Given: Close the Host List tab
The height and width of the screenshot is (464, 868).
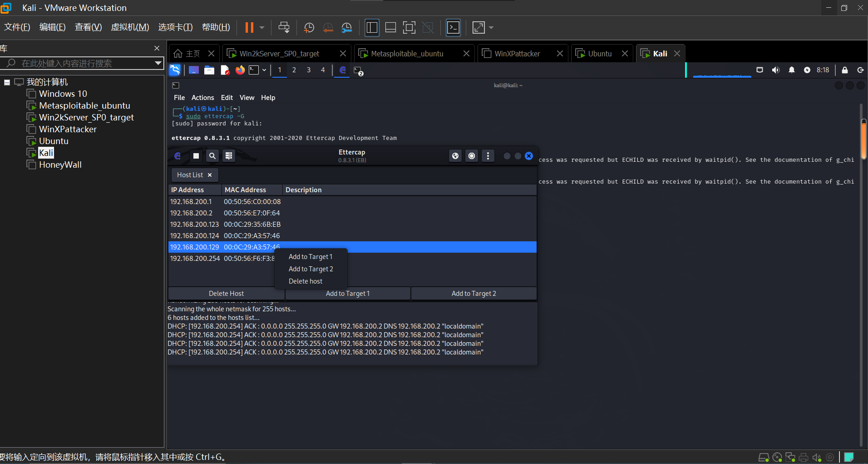Looking at the screenshot, I should [210, 175].
